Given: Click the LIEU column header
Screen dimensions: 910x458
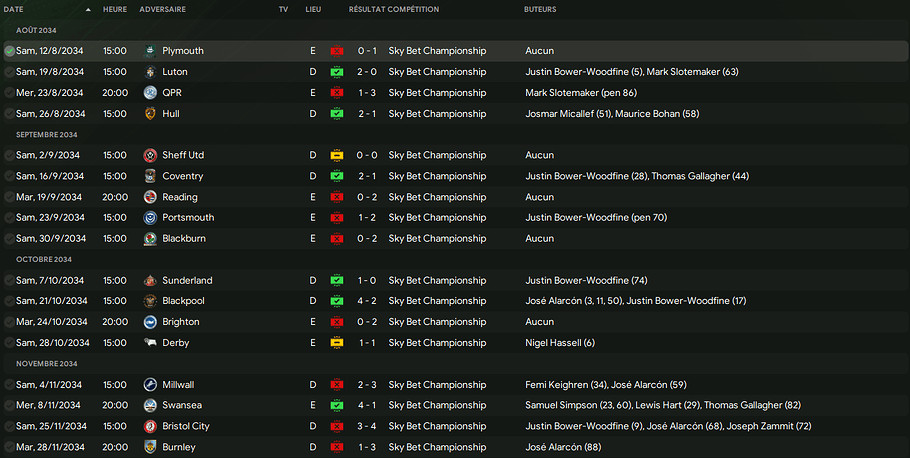Looking at the screenshot, I should click(313, 9).
